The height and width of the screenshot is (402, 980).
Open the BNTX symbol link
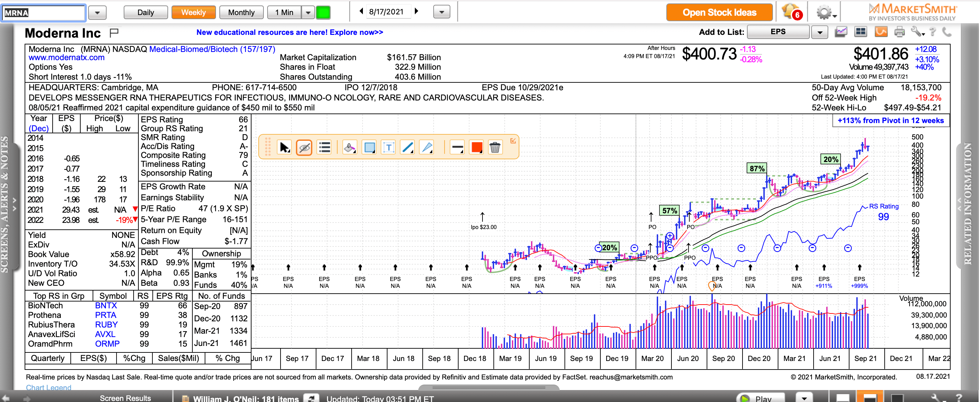tap(106, 306)
